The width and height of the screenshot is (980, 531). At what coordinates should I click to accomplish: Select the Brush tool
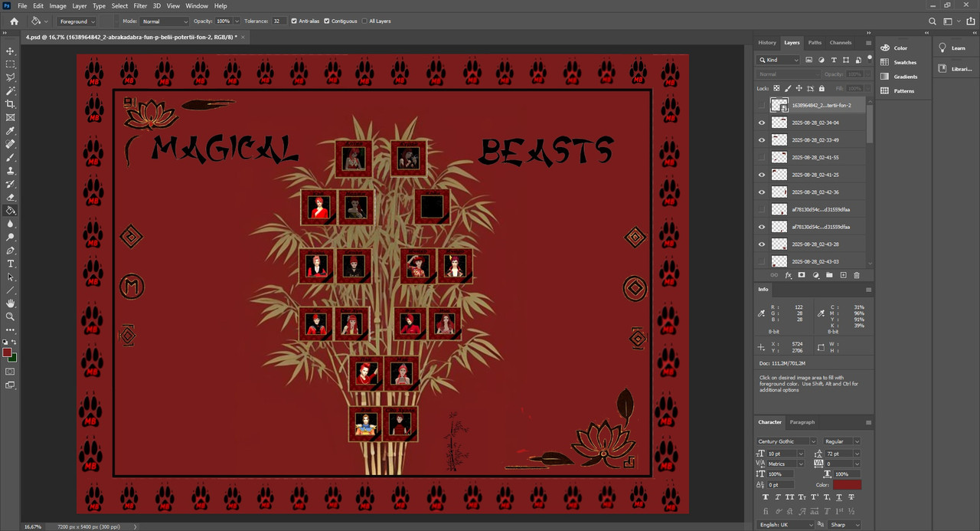click(x=11, y=157)
